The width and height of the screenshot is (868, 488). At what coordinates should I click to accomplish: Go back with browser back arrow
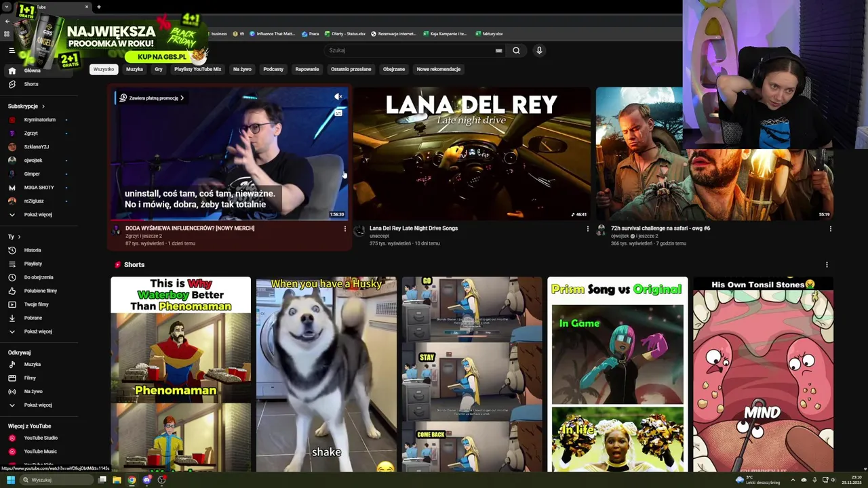pos(7,22)
